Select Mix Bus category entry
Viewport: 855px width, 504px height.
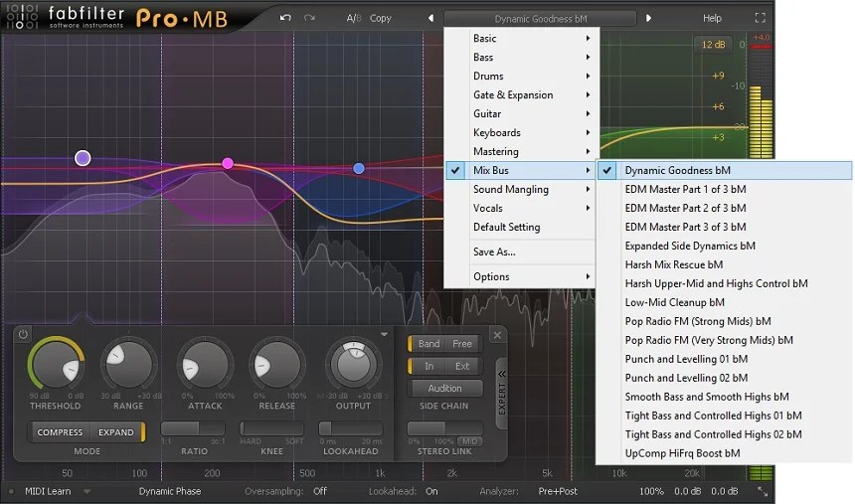click(x=522, y=170)
